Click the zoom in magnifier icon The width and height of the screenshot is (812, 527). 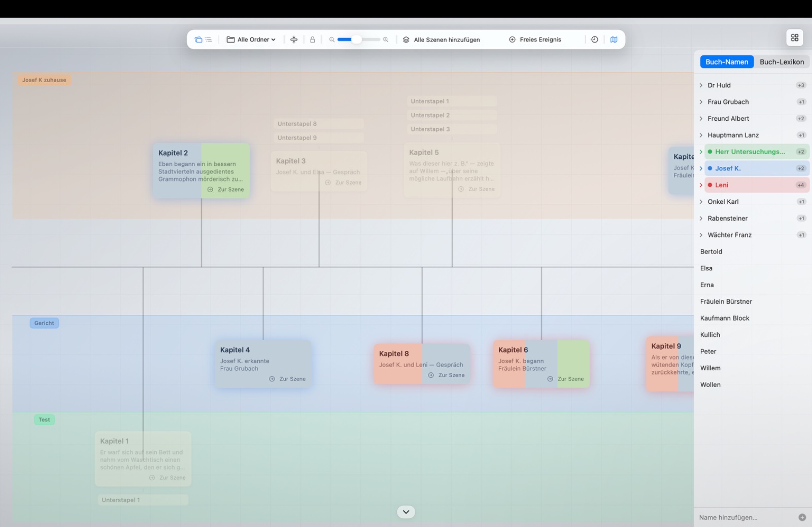pos(386,40)
